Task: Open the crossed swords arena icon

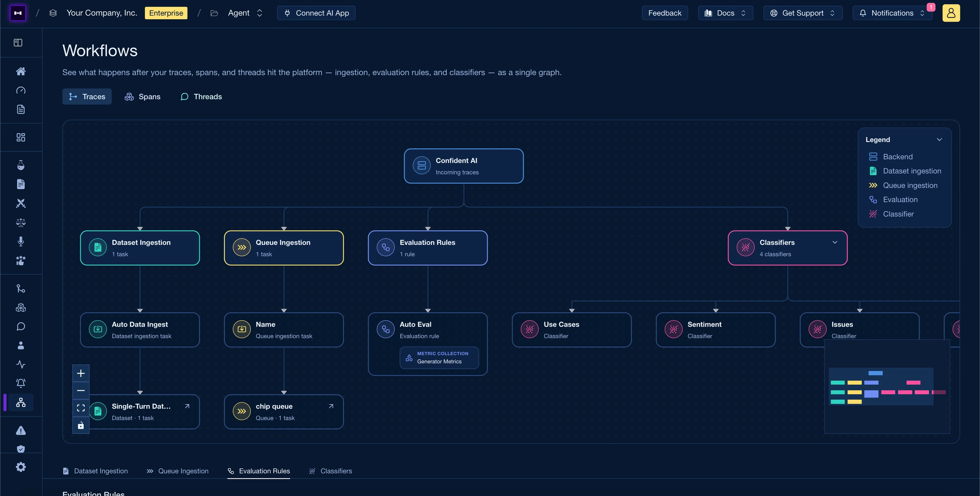Action: pyautogui.click(x=21, y=203)
